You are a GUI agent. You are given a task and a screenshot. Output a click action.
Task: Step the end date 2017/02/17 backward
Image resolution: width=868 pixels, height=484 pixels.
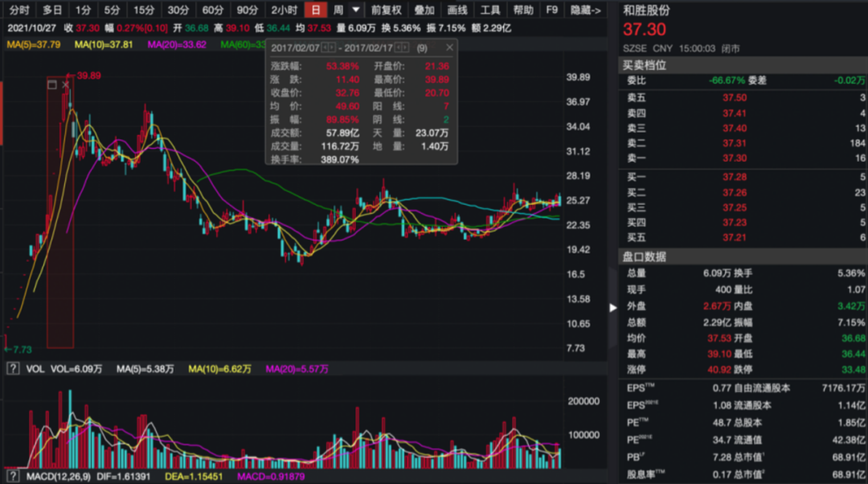click(x=398, y=47)
